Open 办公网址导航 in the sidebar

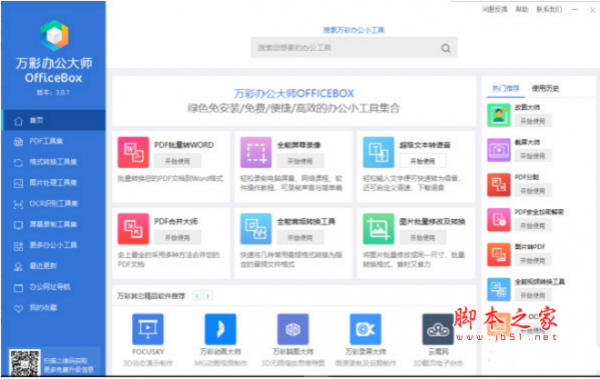pyautogui.click(x=54, y=287)
